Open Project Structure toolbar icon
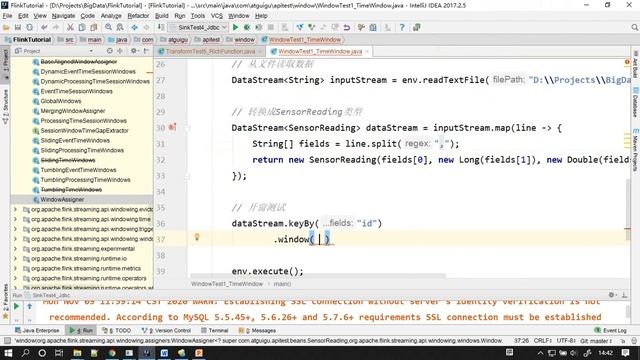Viewport: 640px width, 360px height. tap(373, 27)
